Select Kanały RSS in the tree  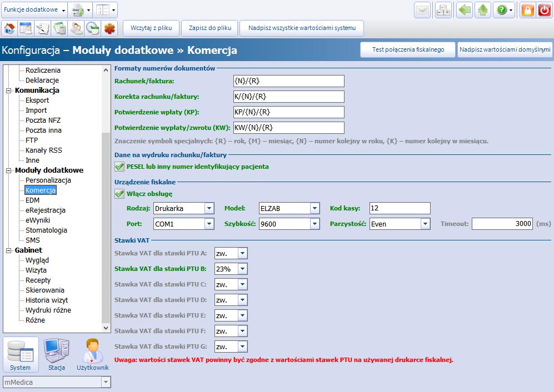coord(44,150)
